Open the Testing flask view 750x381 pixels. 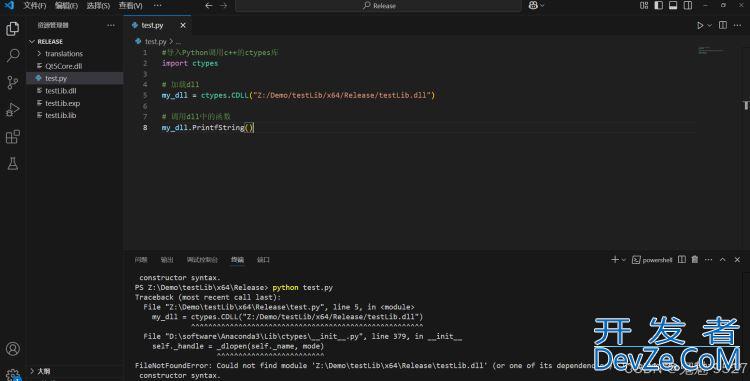click(x=13, y=163)
